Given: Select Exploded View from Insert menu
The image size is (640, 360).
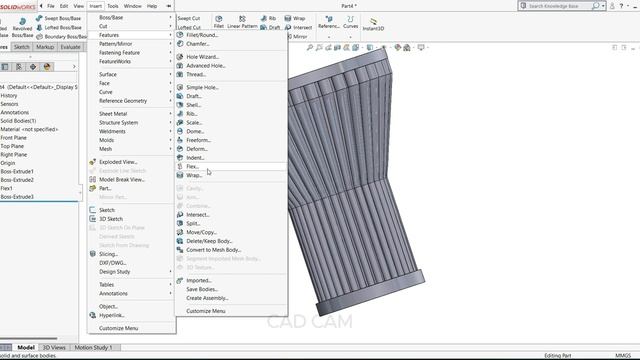Looking at the screenshot, I should point(118,162).
